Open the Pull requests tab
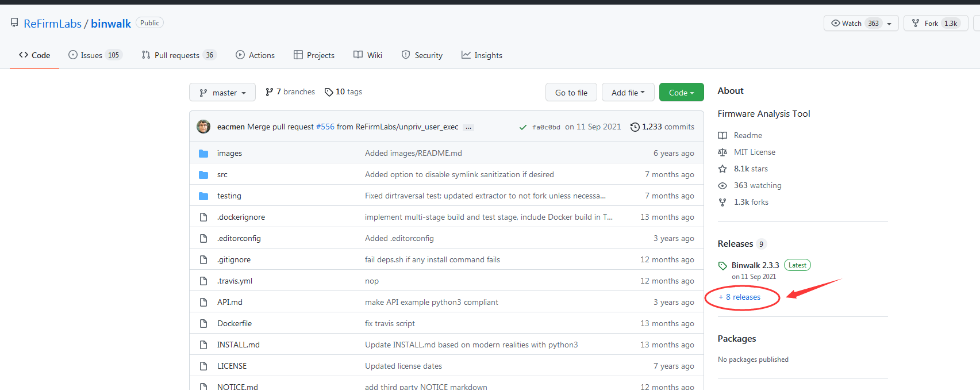The height and width of the screenshot is (390, 980). [x=179, y=55]
